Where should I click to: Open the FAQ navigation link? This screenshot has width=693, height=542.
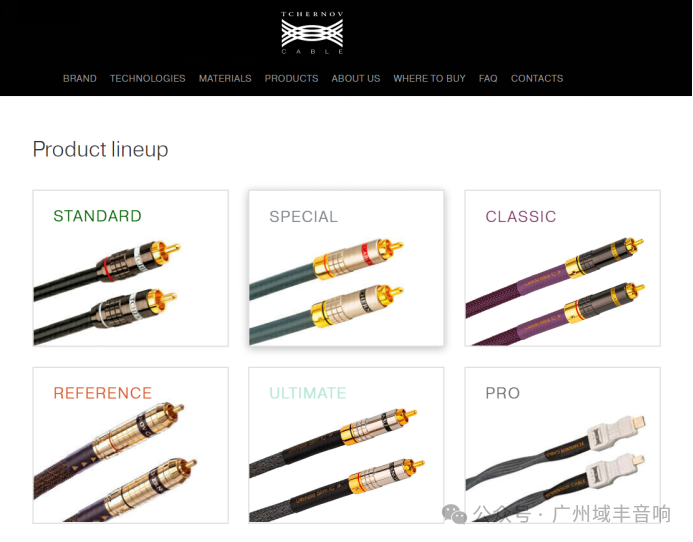coord(488,79)
